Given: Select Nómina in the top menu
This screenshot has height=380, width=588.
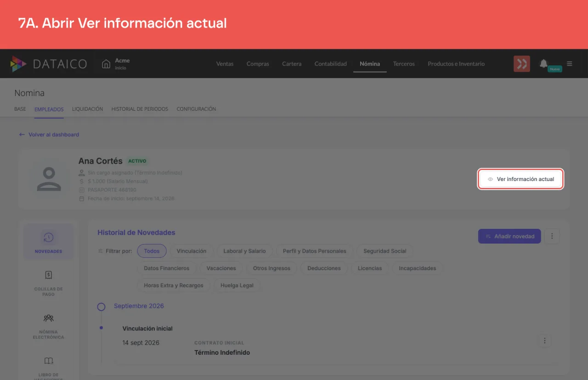Looking at the screenshot, I should 370,64.
